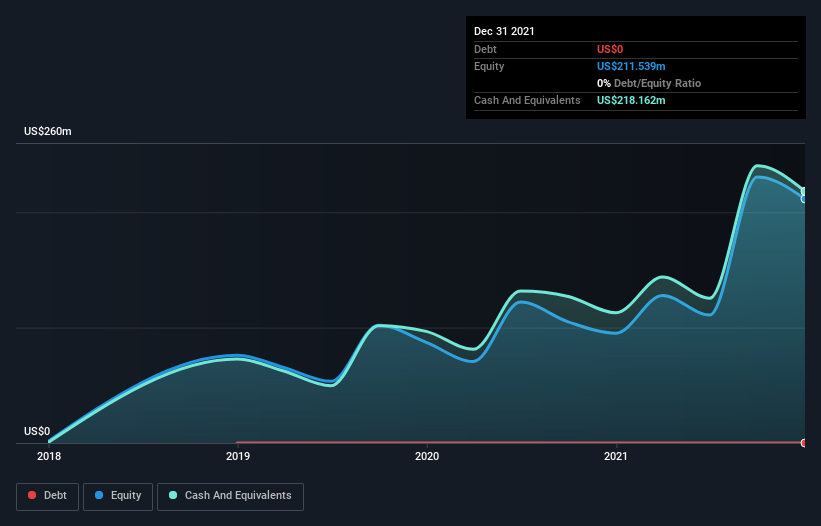Click the 2019 axis label
This screenshot has height=526, width=821.
[x=238, y=456]
